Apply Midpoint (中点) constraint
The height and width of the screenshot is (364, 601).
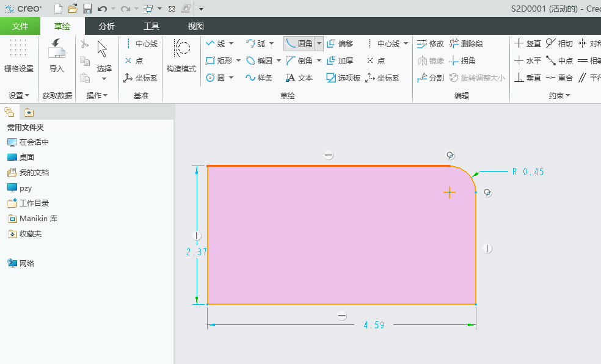[559, 60]
